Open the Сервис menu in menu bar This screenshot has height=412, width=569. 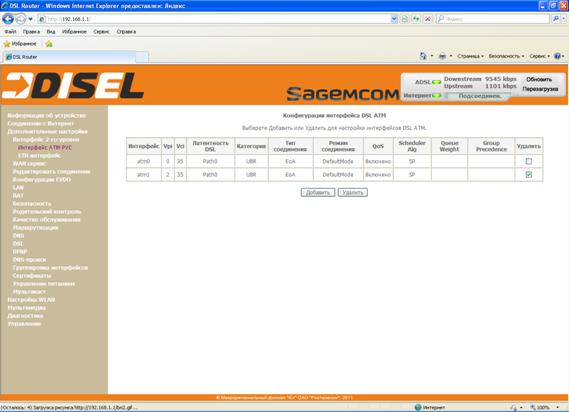point(101,32)
